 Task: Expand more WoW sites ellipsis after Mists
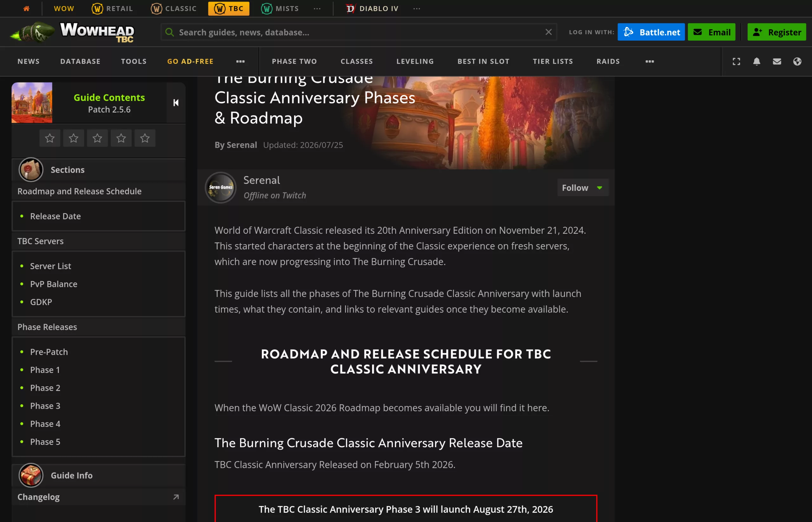point(317,9)
